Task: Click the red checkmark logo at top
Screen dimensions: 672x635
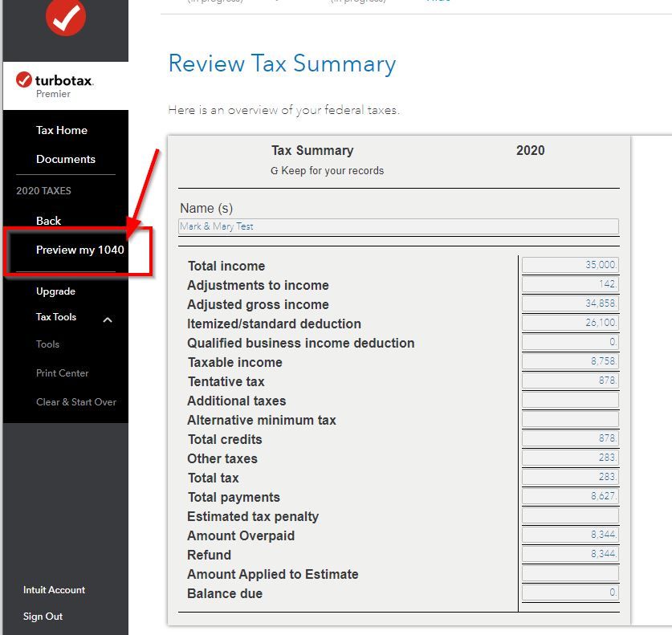Action: [x=66, y=16]
